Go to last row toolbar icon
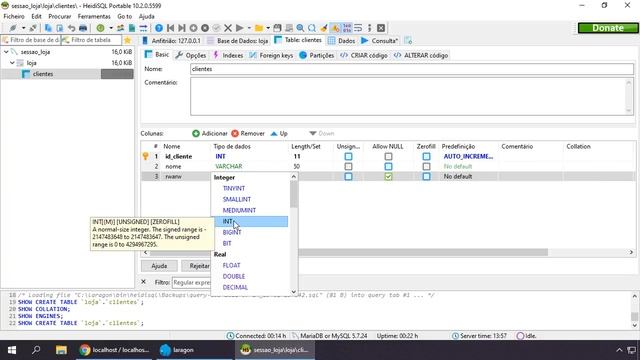640x360 pixels. [182, 28]
